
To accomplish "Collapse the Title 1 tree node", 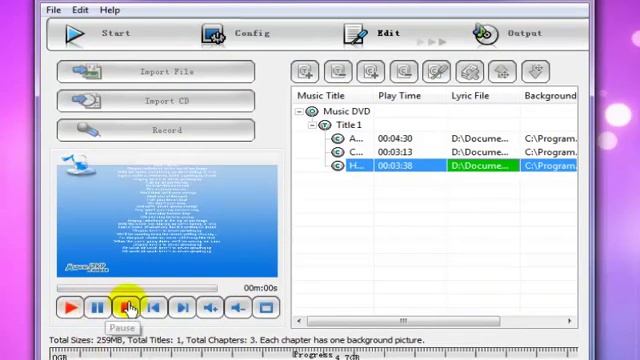I will pos(312,125).
